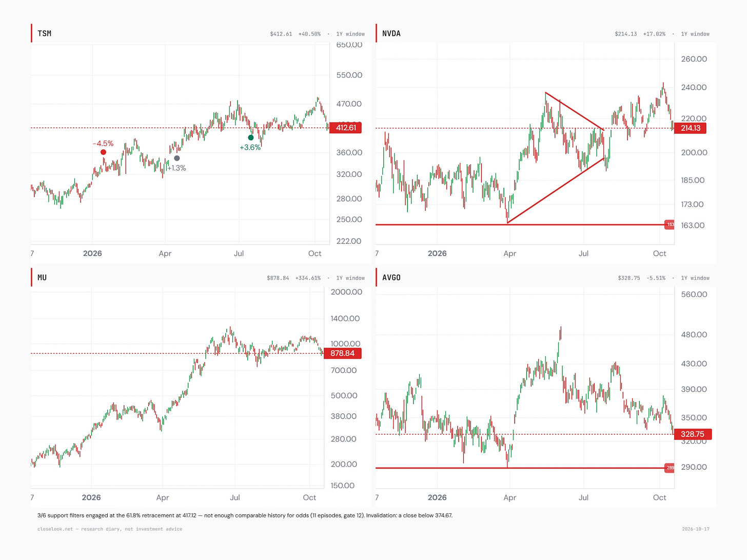Screen dimensions: 747x560
Task: Click the small 289 support tag on AVGO
Action: click(x=670, y=468)
